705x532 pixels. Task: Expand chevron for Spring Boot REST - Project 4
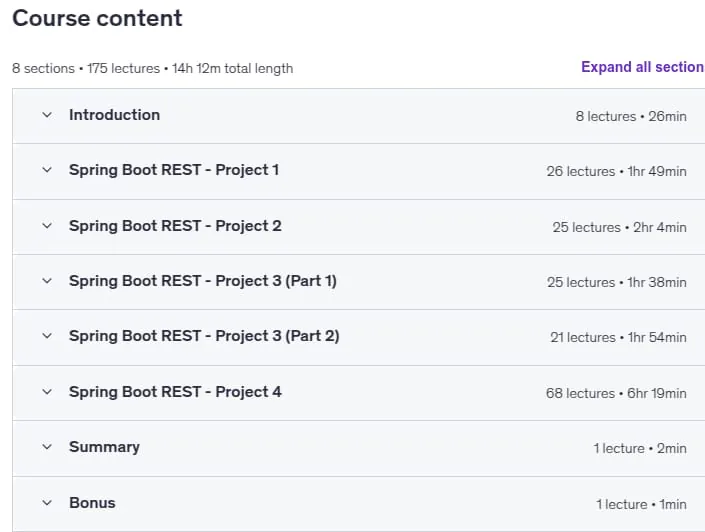[47, 392]
